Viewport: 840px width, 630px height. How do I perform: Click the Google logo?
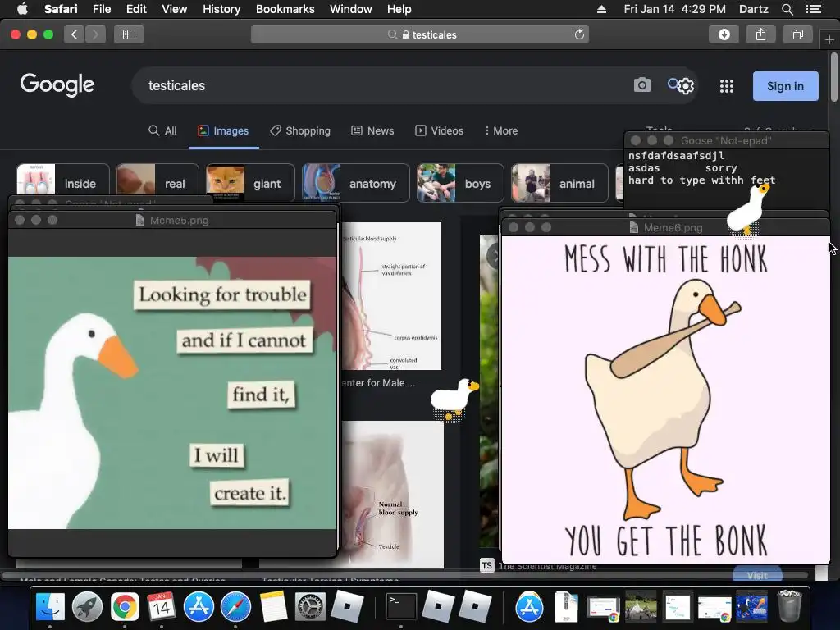tap(57, 84)
